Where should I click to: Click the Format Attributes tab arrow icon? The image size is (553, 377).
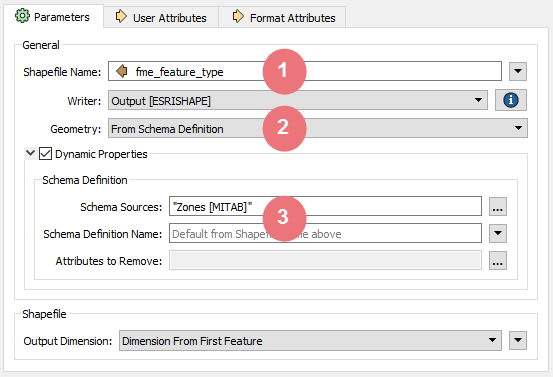point(238,16)
